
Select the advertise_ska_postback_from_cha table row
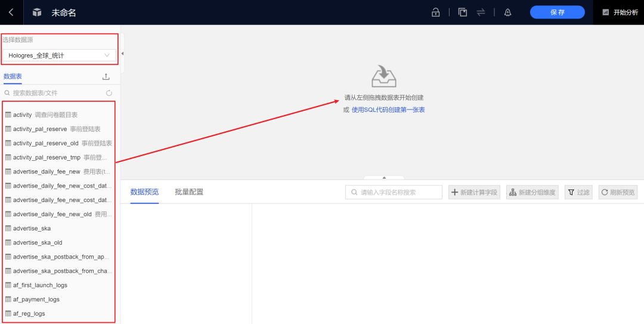58,271
